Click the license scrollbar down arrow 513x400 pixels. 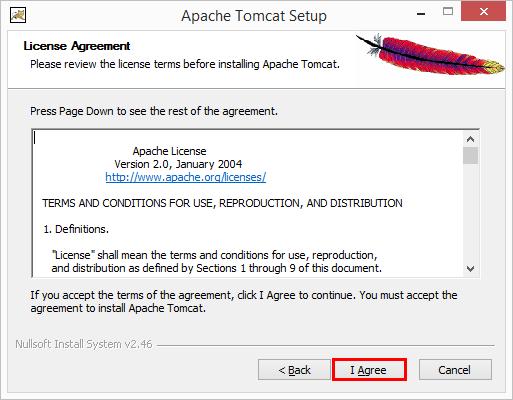pyautogui.click(x=470, y=268)
